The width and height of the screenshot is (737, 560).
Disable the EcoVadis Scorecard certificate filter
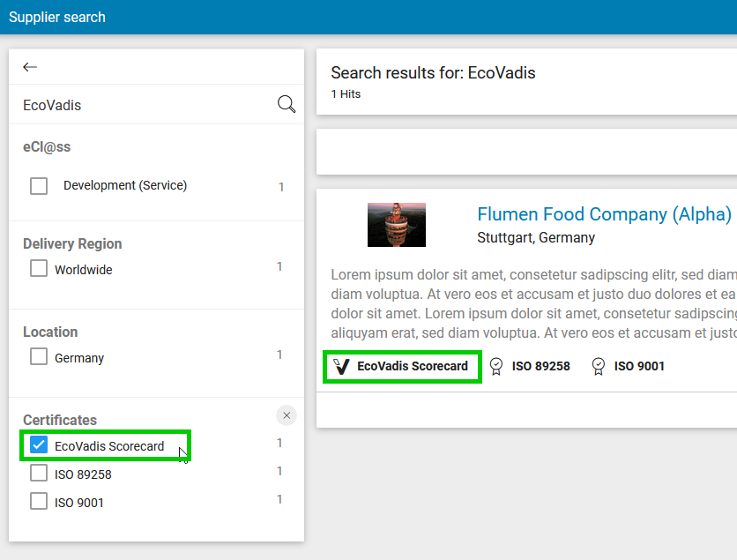pos(38,444)
